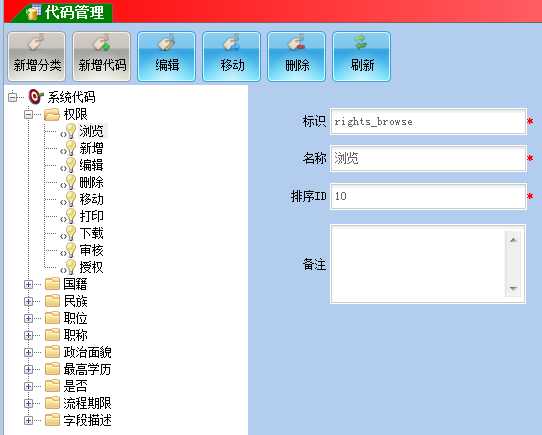Image resolution: width=542 pixels, height=435 pixels.
Task: Expand the 国籍 folder node
Action: point(29,284)
